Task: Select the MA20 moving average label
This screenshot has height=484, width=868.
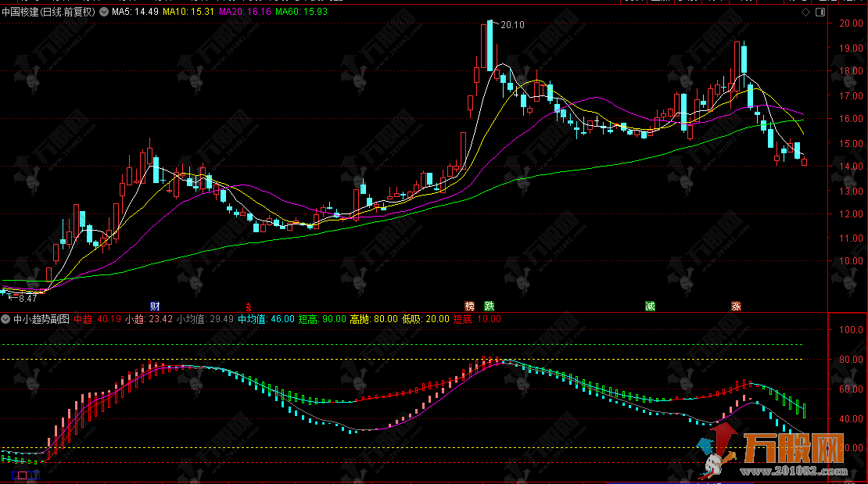Action: click(245, 13)
